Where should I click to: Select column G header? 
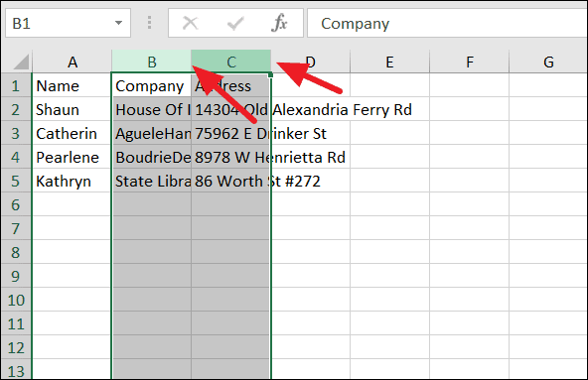click(x=548, y=62)
